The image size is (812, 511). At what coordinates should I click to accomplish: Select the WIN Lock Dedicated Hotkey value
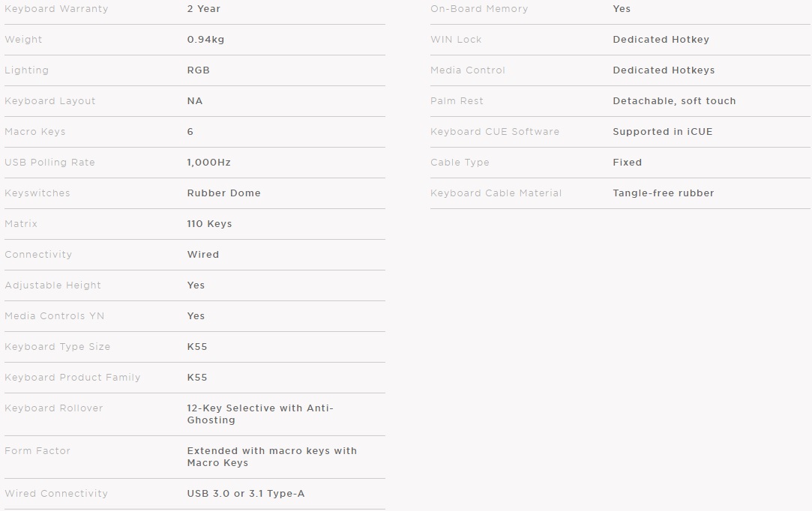point(661,40)
